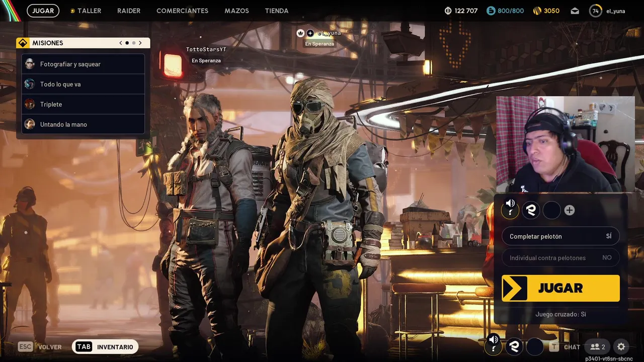Select the TottoStarsYT player nameplate
The image size is (644, 362).
click(x=206, y=49)
